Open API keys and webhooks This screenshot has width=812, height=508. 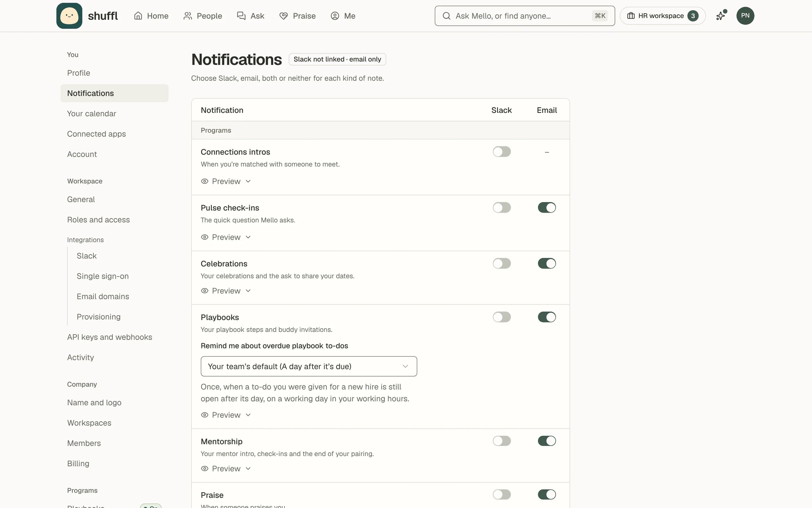pos(114,337)
